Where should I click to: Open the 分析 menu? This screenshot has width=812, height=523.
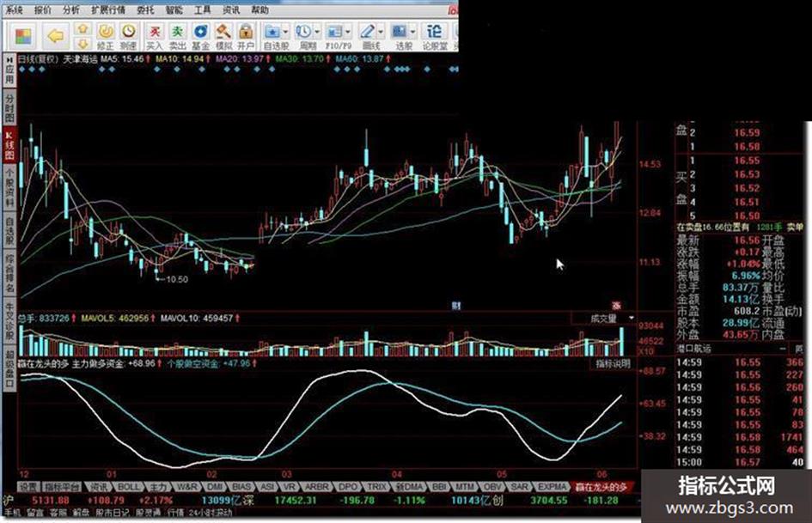(x=71, y=9)
